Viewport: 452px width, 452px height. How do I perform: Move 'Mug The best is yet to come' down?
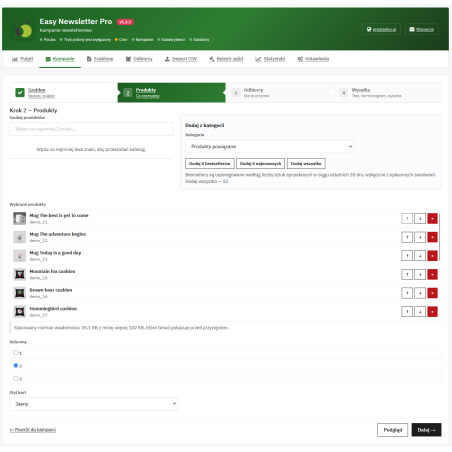[x=420, y=219]
